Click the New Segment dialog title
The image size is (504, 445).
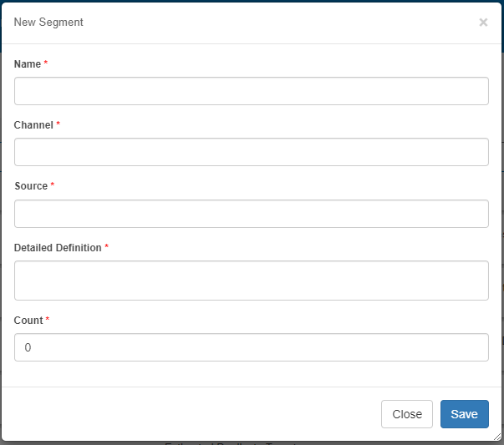48,23
